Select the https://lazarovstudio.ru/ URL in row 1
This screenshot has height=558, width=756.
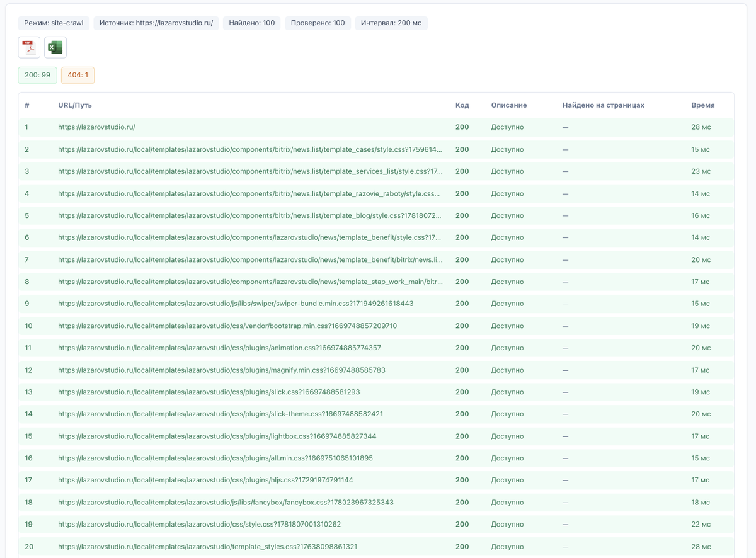pos(96,127)
